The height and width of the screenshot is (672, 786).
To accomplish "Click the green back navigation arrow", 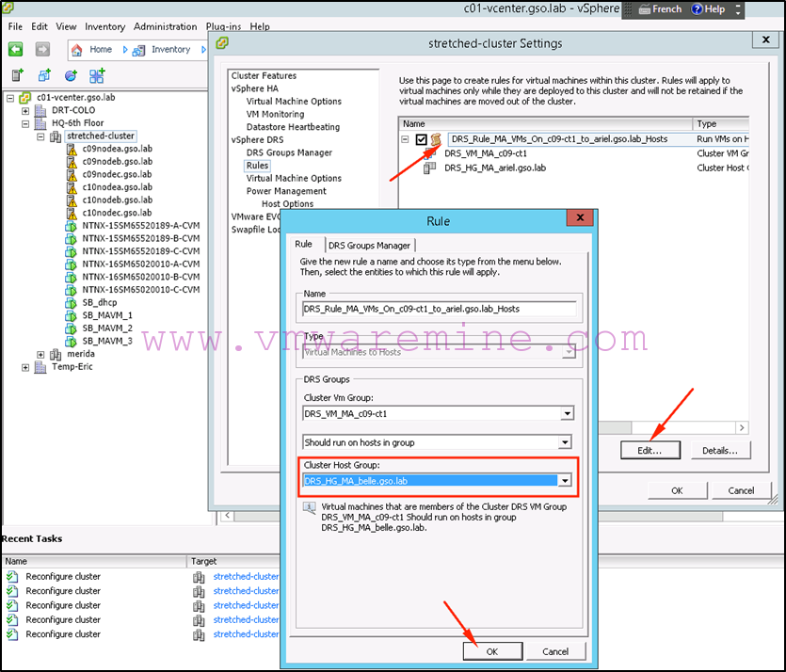I will (x=16, y=49).
